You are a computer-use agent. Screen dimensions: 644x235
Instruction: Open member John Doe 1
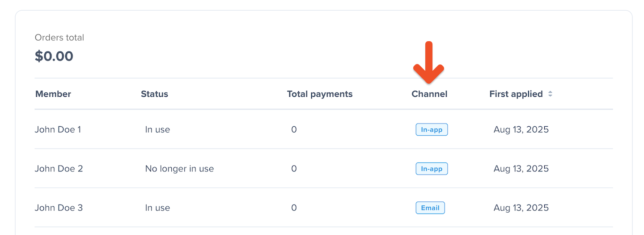[58, 130]
